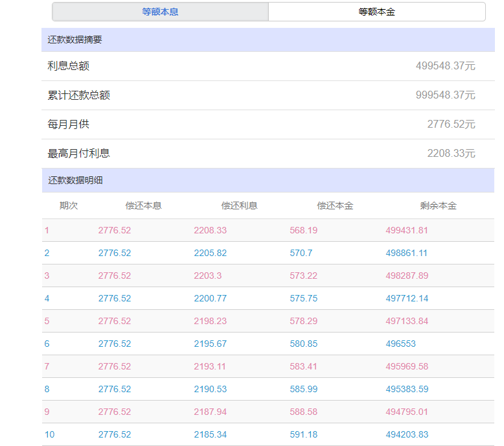504x446 pixels.
Task: Click the period number 10 cell
Action: coord(49,434)
